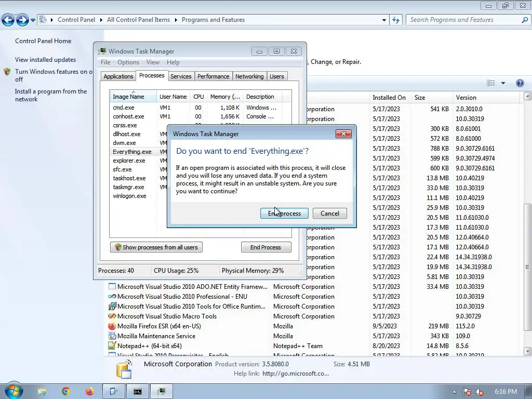This screenshot has height=399, width=532.
Task: Select sfc.exe in the process list
Action: 122,169
